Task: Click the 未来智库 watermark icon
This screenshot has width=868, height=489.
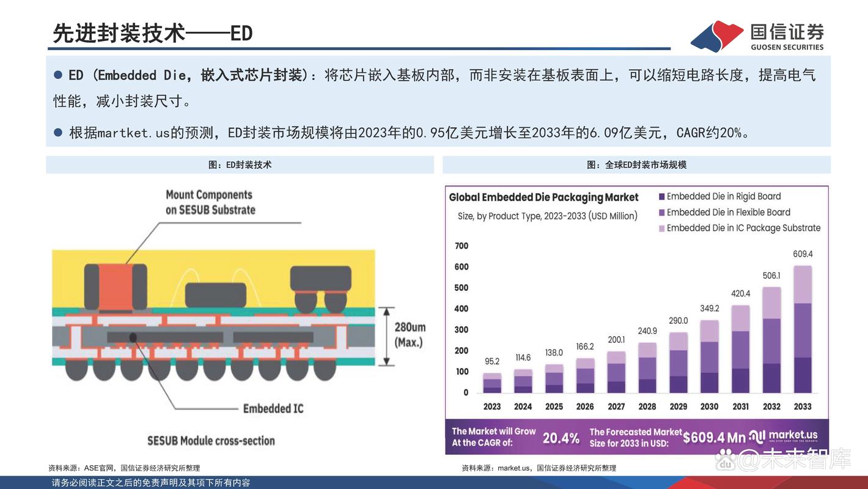Action: [x=726, y=458]
